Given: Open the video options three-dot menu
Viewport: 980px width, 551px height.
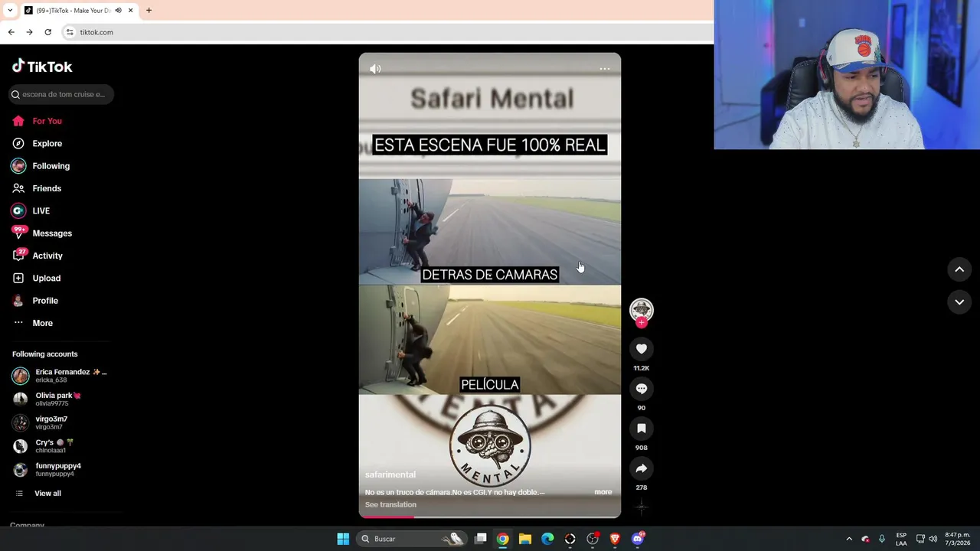Looking at the screenshot, I should click(605, 69).
